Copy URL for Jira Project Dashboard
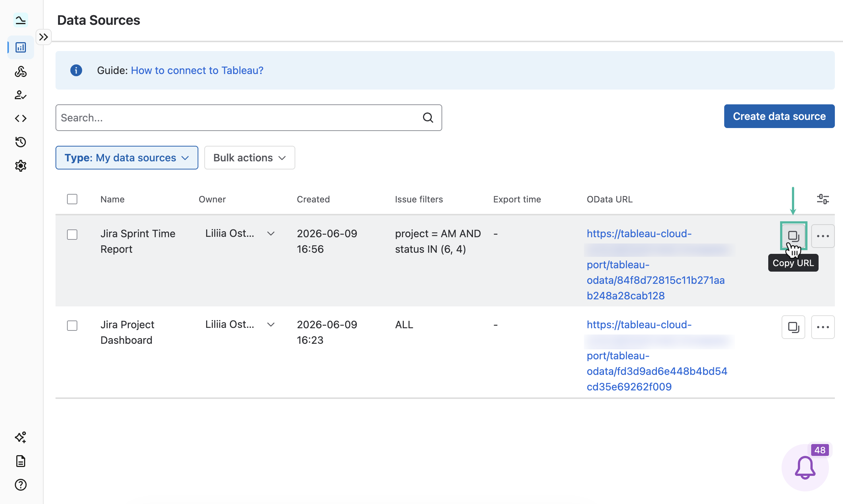The image size is (843, 504). click(x=793, y=327)
